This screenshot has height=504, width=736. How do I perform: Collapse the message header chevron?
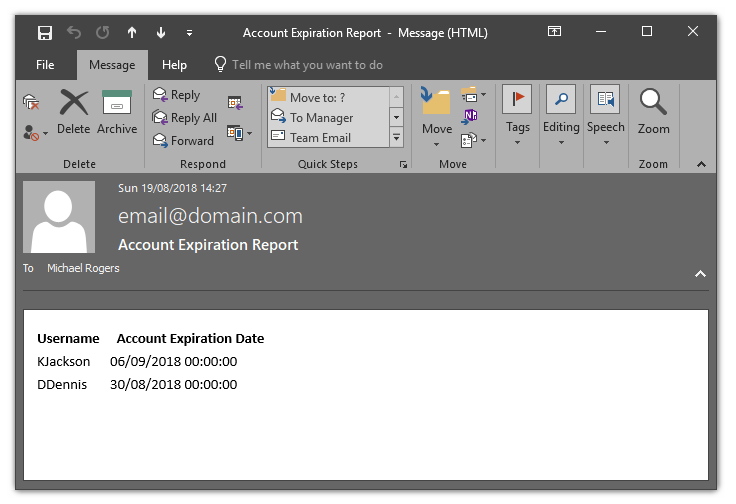[x=700, y=273]
